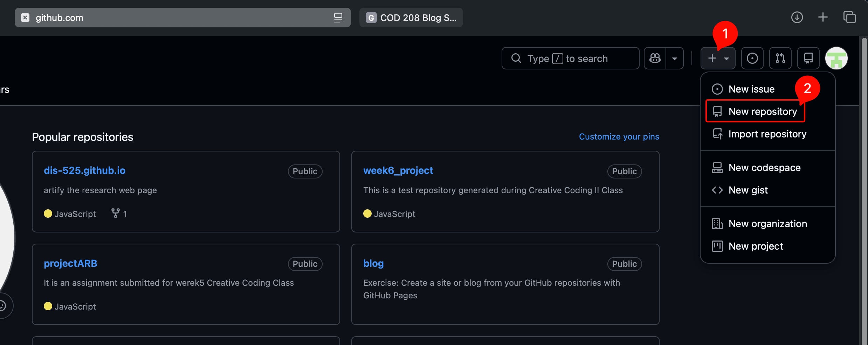Click the Safari downloads icon
This screenshot has width=868, height=345.
(797, 17)
